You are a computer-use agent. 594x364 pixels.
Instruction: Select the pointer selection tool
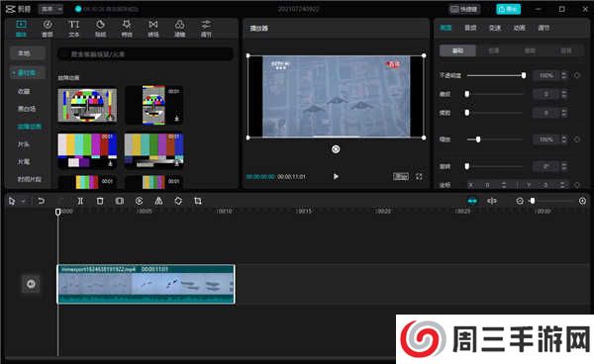pos(12,201)
